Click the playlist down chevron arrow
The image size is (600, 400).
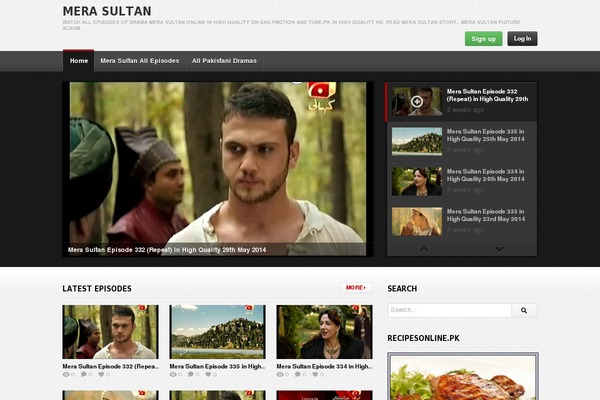tap(499, 249)
